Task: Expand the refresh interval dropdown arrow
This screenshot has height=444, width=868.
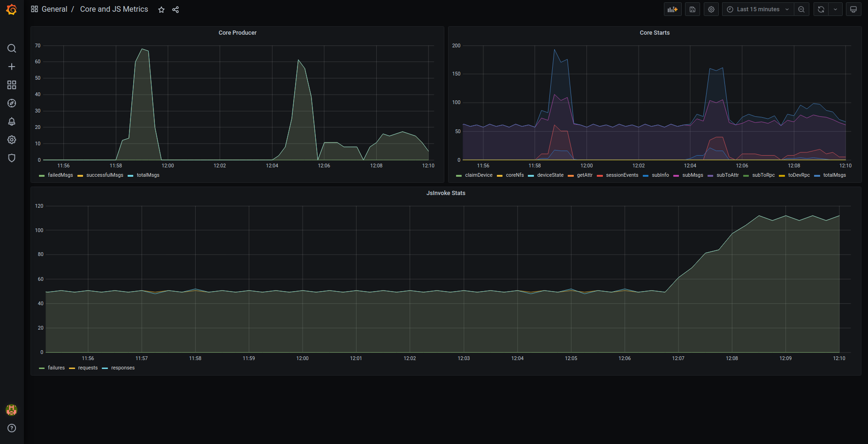Action: [835, 9]
